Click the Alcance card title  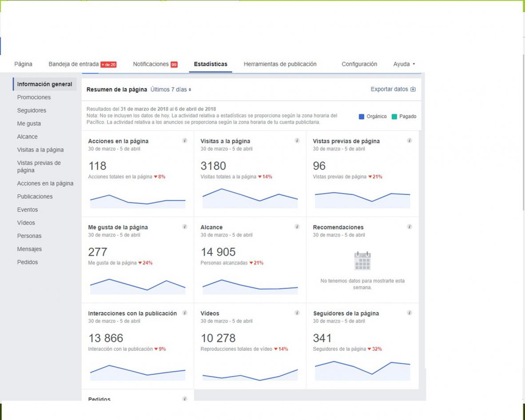coord(211,227)
